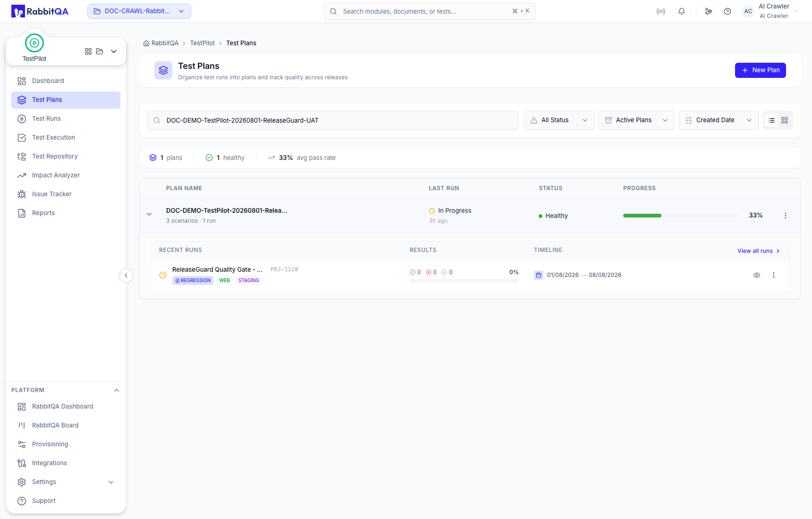Click the Integrations icon in sidebar
The height and width of the screenshot is (519, 812).
coord(22,463)
